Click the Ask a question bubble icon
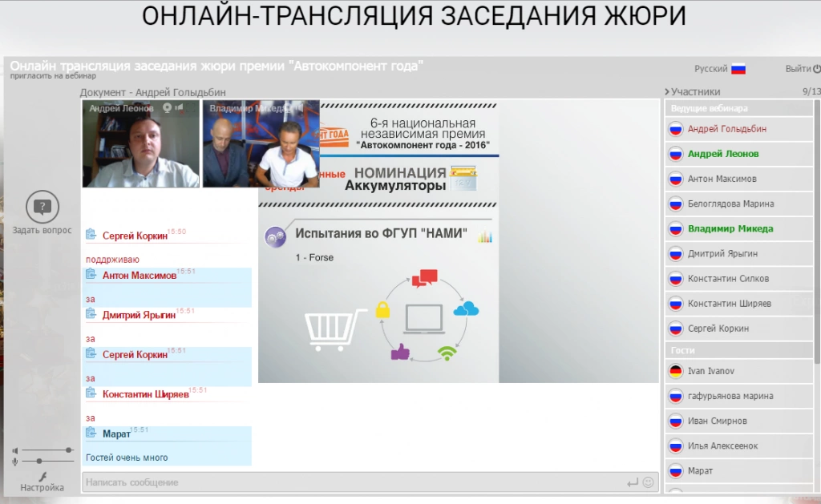This screenshot has width=821, height=504. coord(42,207)
